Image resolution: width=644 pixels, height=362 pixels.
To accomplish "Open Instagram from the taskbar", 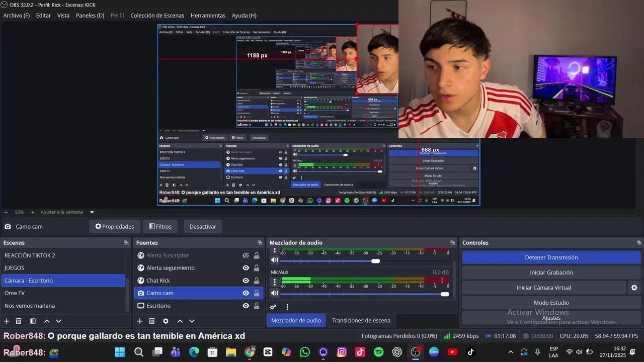I will pyautogui.click(x=342, y=352).
